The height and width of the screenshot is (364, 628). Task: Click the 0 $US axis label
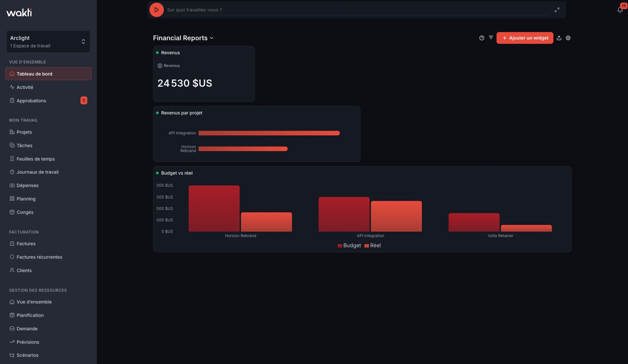tap(167, 232)
